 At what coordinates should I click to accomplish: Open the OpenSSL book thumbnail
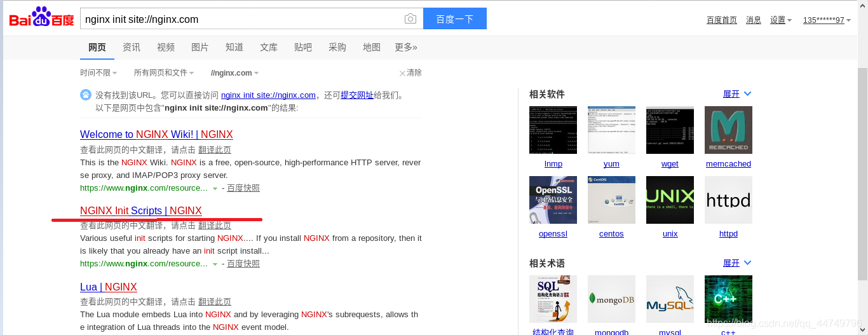tap(553, 200)
